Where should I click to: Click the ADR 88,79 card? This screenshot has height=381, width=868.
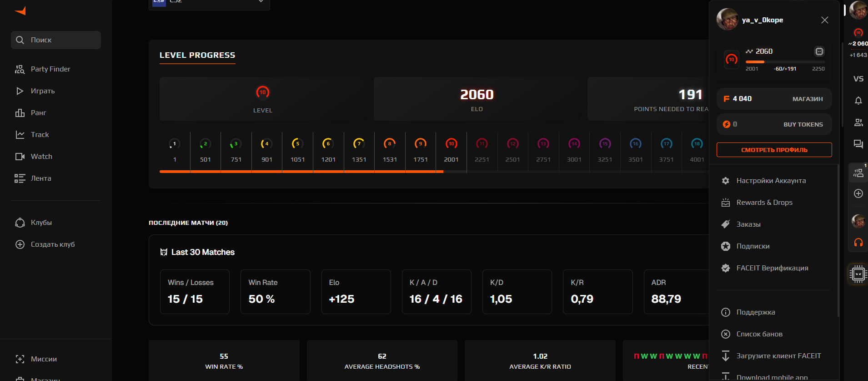[x=677, y=292]
